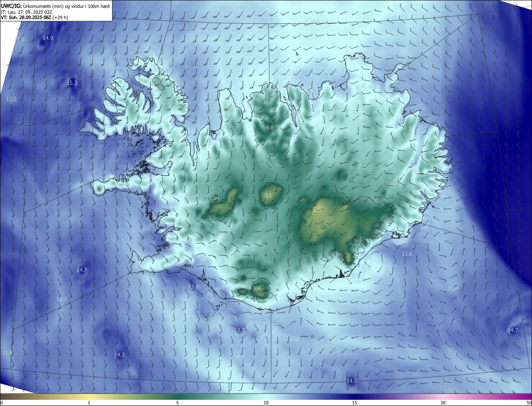Click the "12.6" value off the southeast coast
The height and width of the screenshot is (406, 532).
pos(407,254)
